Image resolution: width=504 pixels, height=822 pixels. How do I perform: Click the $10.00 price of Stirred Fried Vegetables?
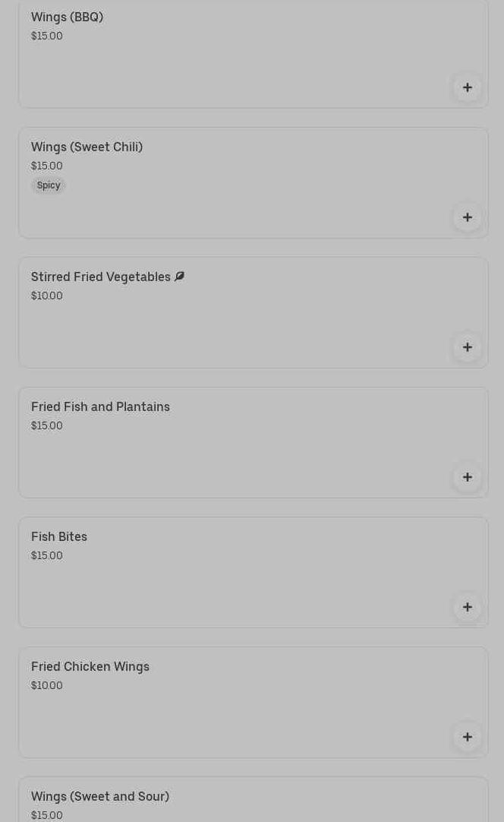point(47,296)
